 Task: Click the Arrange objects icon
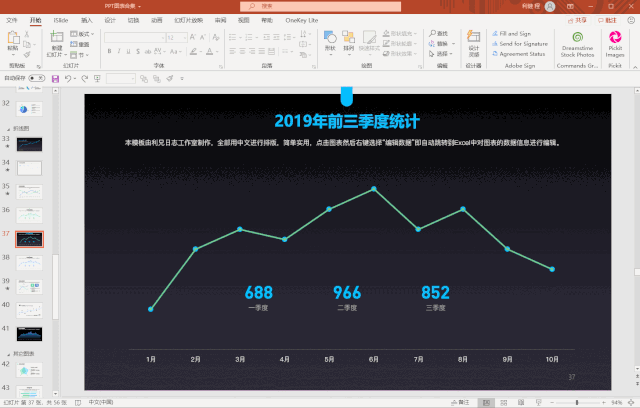pos(348,37)
